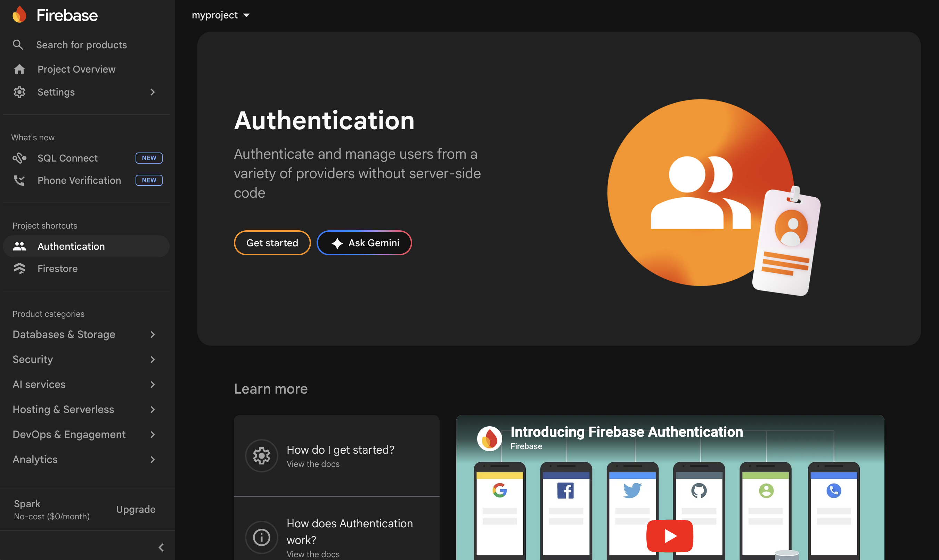Click the info icon beside How does Authentication work
The image size is (939, 560).
262,537
